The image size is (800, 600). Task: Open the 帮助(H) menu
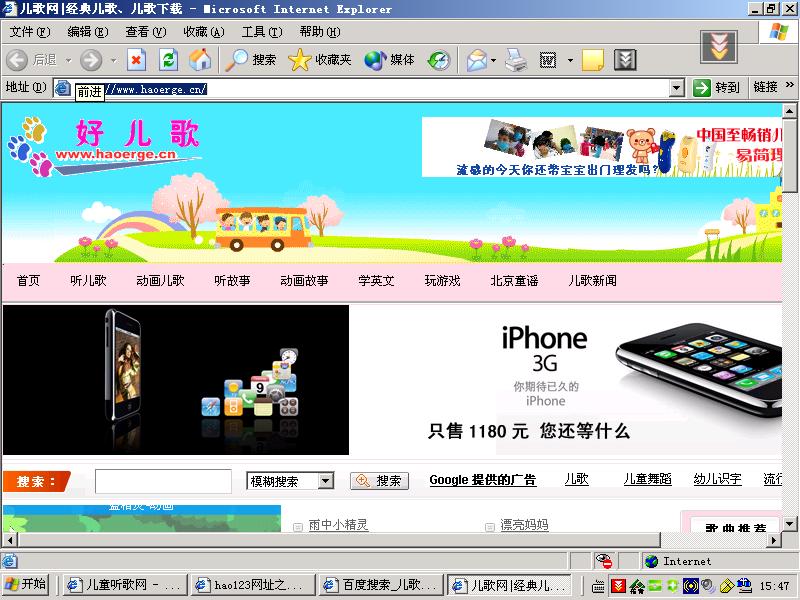[x=320, y=32]
